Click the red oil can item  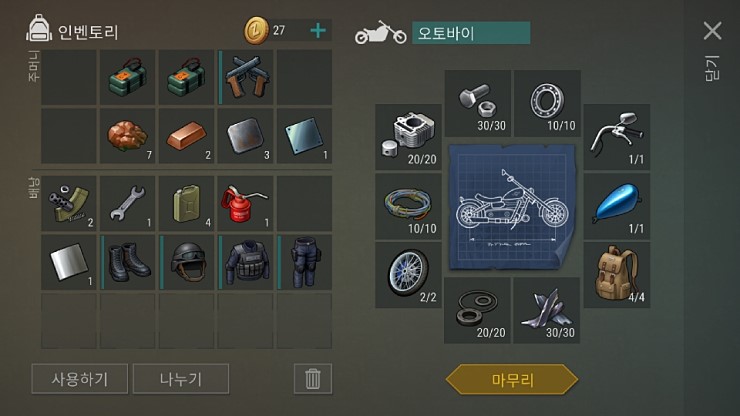pyautogui.click(x=246, y=204)
